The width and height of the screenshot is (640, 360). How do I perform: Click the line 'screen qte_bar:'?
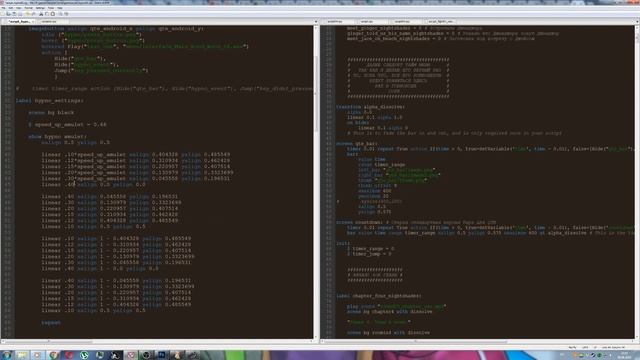[357, 144]
